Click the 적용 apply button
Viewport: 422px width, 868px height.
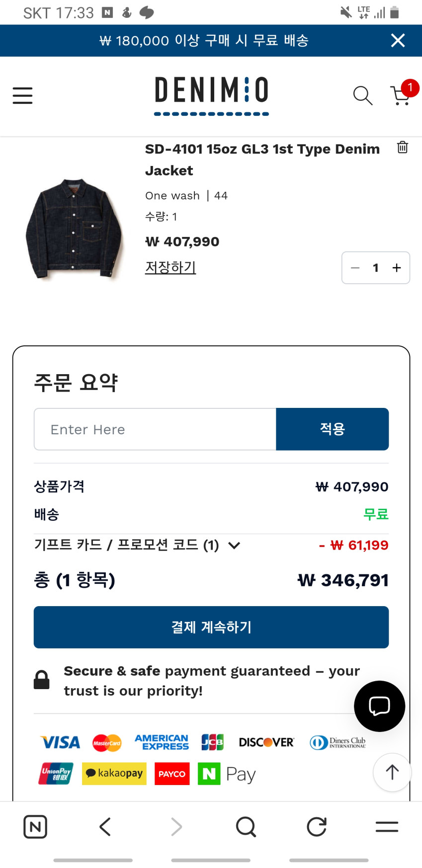pos(332,429)
